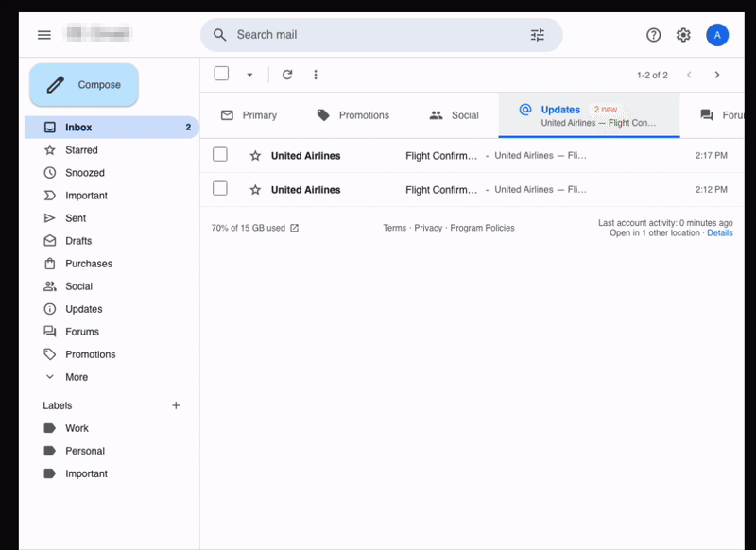The image size is (756, 550).
Task: Open the More options three-dot menu
Action: [316, 74]
